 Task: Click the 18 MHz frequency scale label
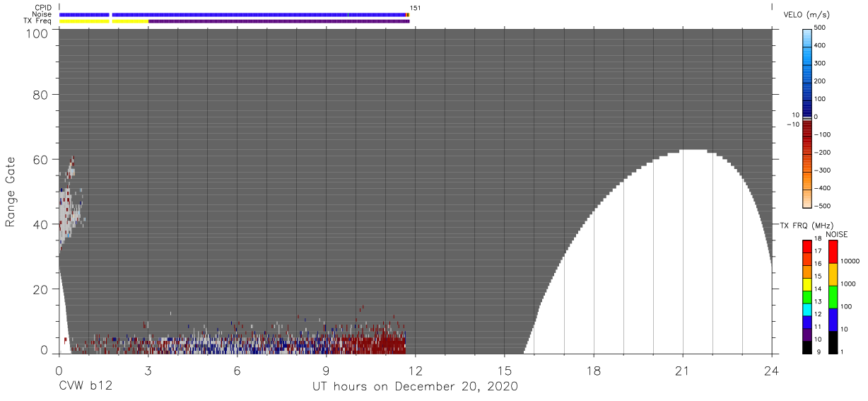click(x=818, y=239)
